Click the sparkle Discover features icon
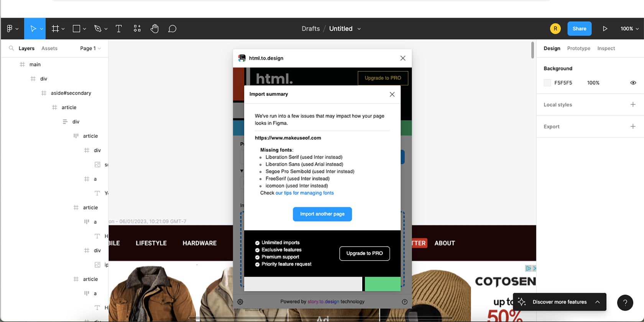This screenshot has width=644, height=322. coord(522,302)
